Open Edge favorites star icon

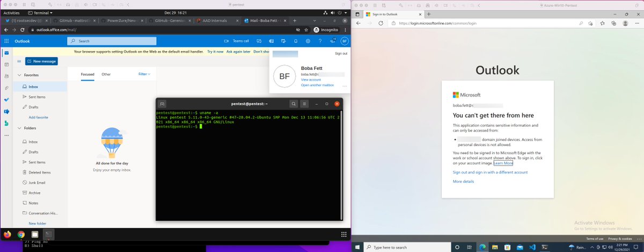tap(603, 23)
